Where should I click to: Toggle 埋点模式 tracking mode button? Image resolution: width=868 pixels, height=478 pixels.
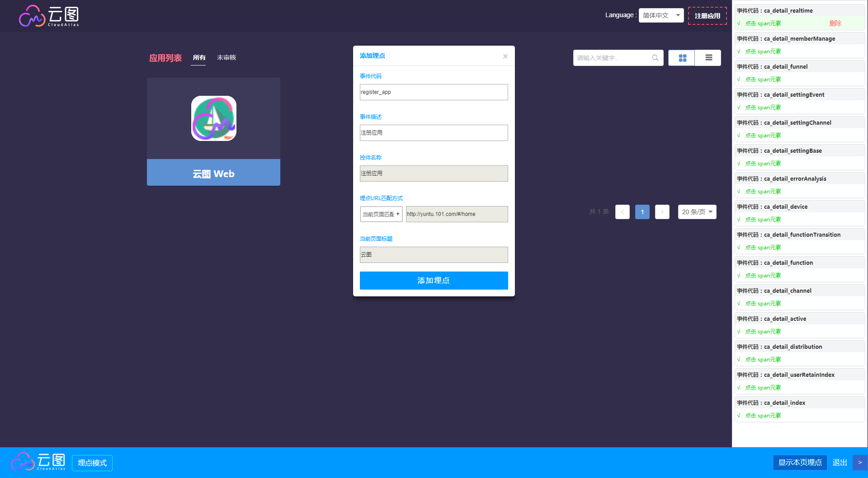(92, 463)
